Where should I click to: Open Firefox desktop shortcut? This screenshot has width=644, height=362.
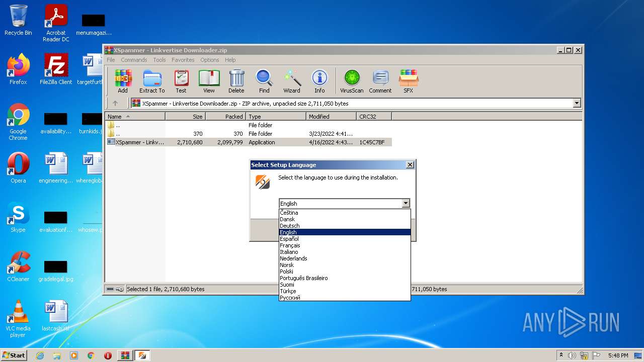tap(18, 69)
